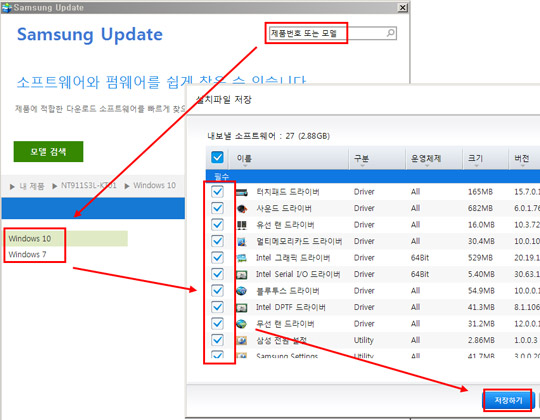Viewport: 540px width, 420px height.
Task: Click the 682MB size cell
Action: pyautogui.click(x=480, y=208)
